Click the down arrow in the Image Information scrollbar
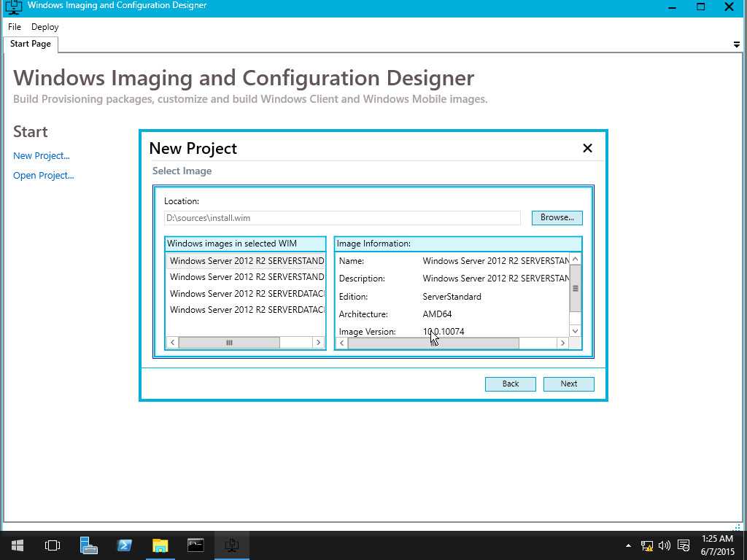Screen dimensions: 747x560 point(575,331)
